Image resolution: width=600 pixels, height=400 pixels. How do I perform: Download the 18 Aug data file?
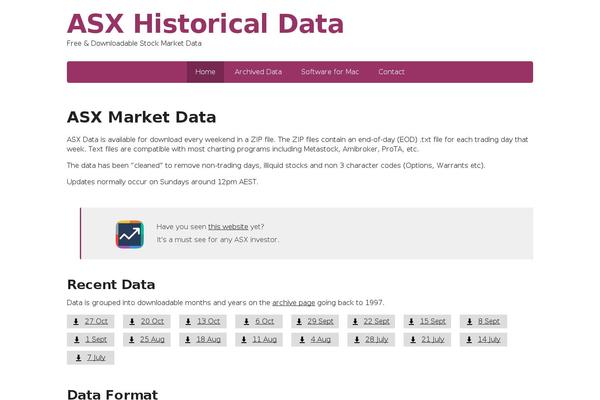[x=203, y=340]
